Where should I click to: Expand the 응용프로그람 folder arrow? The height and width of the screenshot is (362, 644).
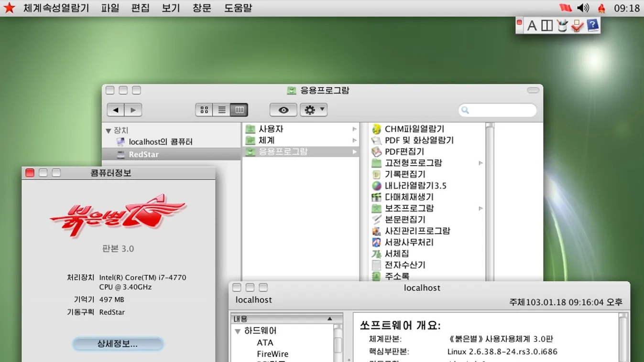[x=354, y=152]
